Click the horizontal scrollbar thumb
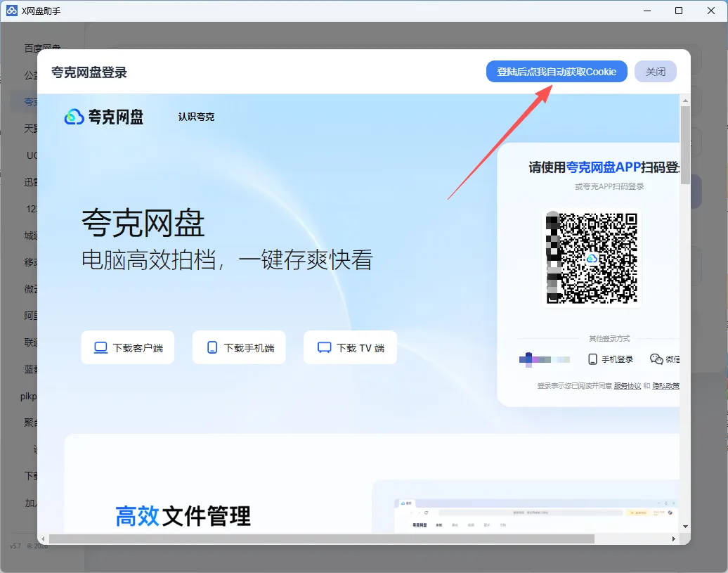Screen dimensions: 728x573 click(x=322, y=539)
